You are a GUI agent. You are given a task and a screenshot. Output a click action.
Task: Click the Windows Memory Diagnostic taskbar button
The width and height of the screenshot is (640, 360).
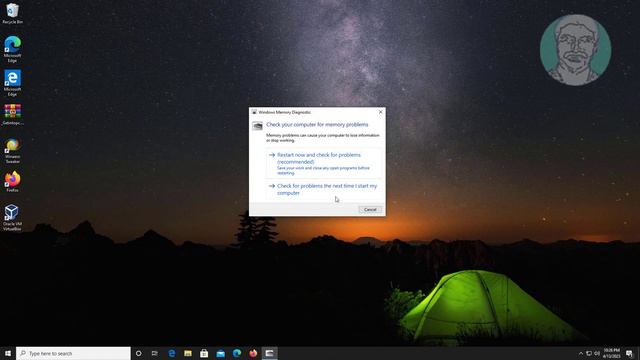tap(269, 353)
